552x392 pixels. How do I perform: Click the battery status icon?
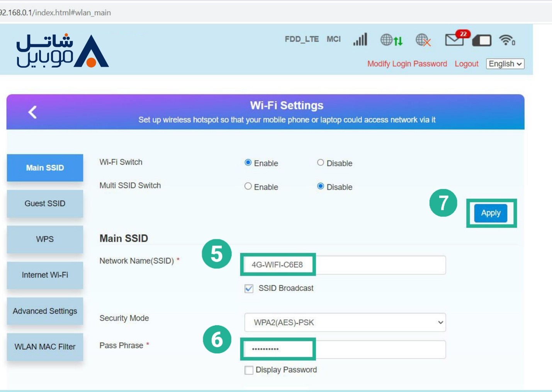(x=482, y=40)
